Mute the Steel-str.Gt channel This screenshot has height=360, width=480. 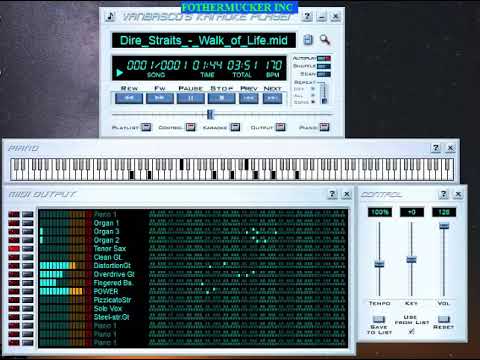tap(14, 317)
